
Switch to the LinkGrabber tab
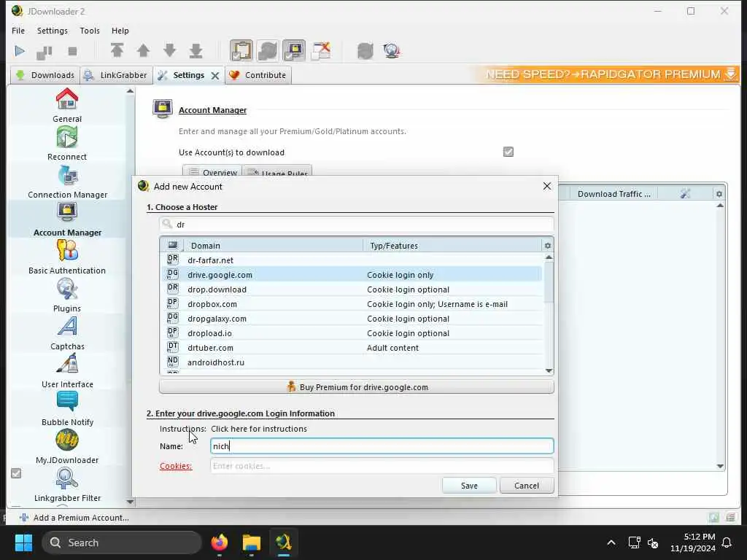[x=116, y=75]
